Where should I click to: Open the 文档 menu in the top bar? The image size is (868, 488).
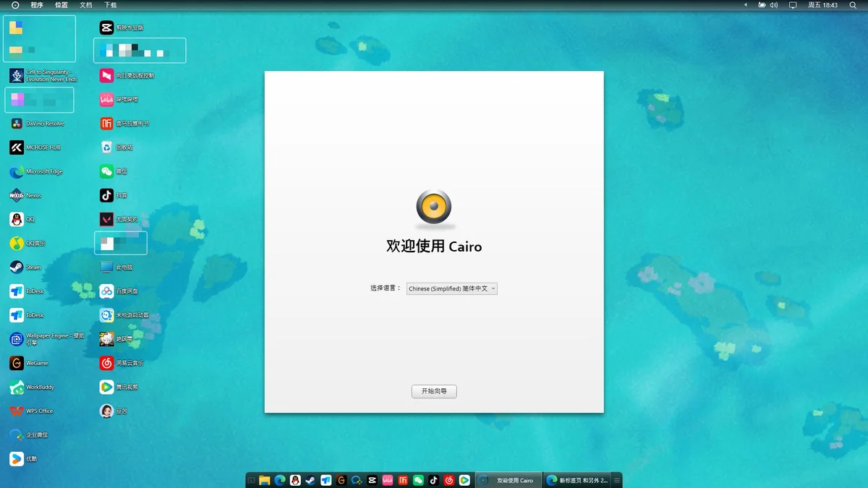tap(86, 5)
